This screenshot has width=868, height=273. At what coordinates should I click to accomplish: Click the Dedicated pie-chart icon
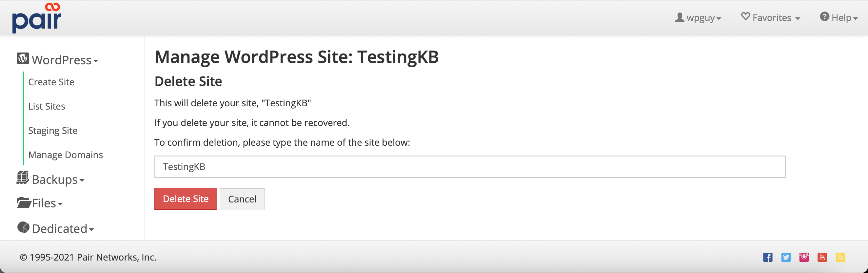tap(23, 227)
